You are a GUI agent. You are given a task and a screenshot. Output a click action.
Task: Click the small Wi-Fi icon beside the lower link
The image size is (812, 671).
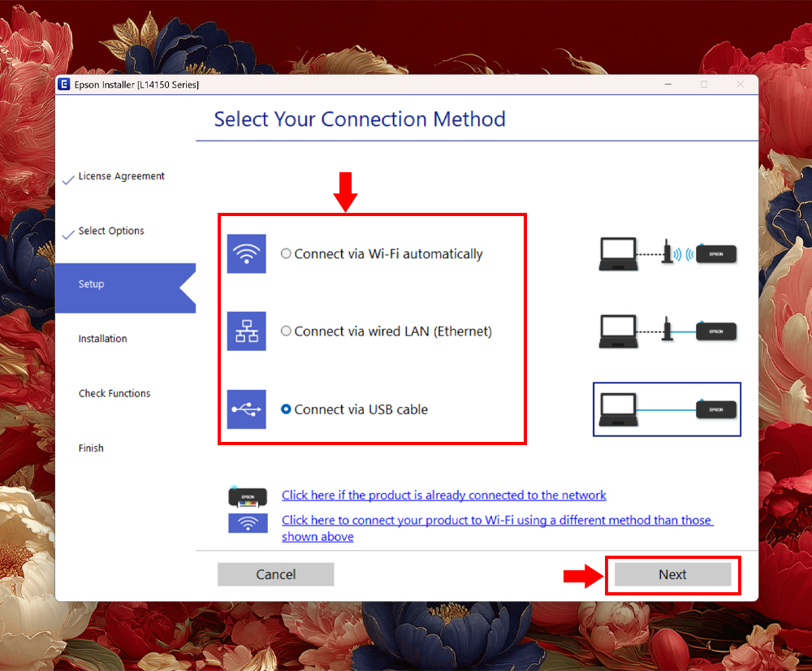[248, 523]
